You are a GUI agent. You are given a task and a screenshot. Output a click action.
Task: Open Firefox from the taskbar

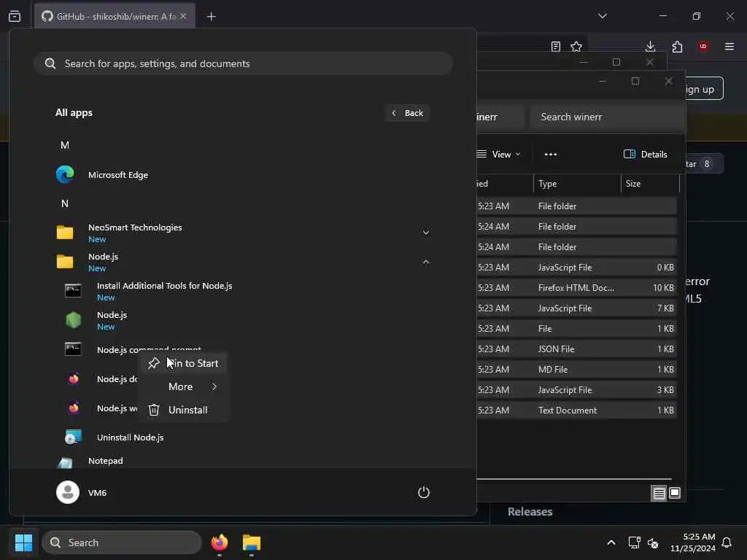click(219, 542)
